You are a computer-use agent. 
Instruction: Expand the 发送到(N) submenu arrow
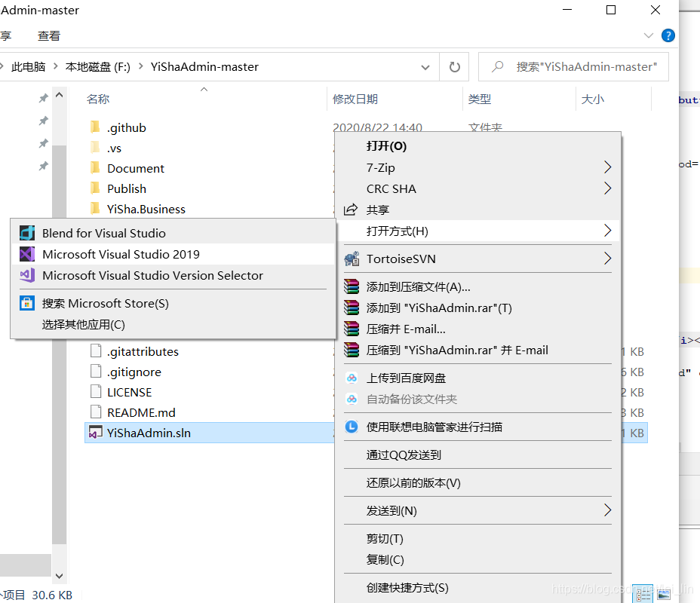click(607, 510)
